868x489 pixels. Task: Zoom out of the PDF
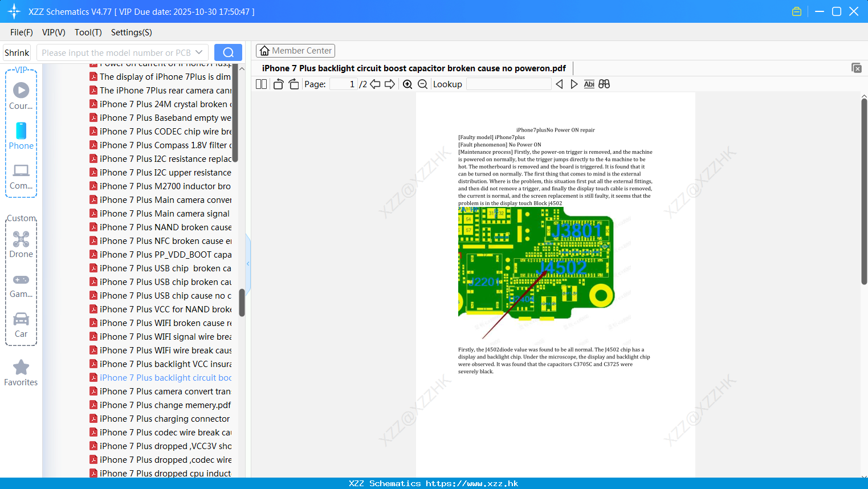pyautogui.click(x=422, y=84)
